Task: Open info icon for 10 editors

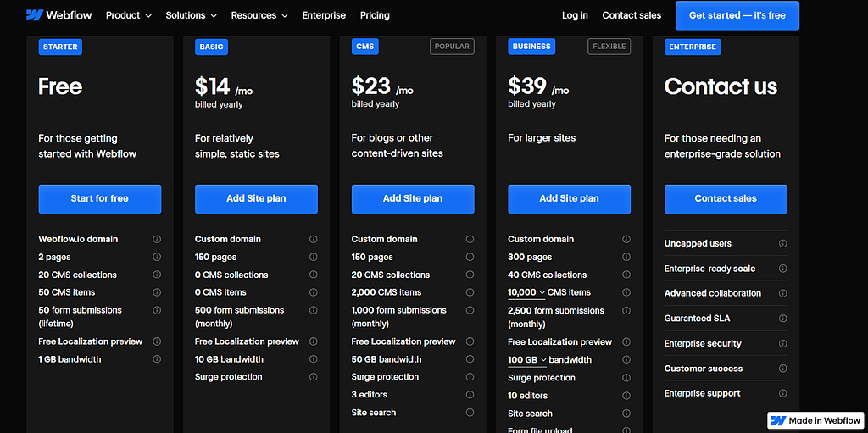Action: (626, 396)
